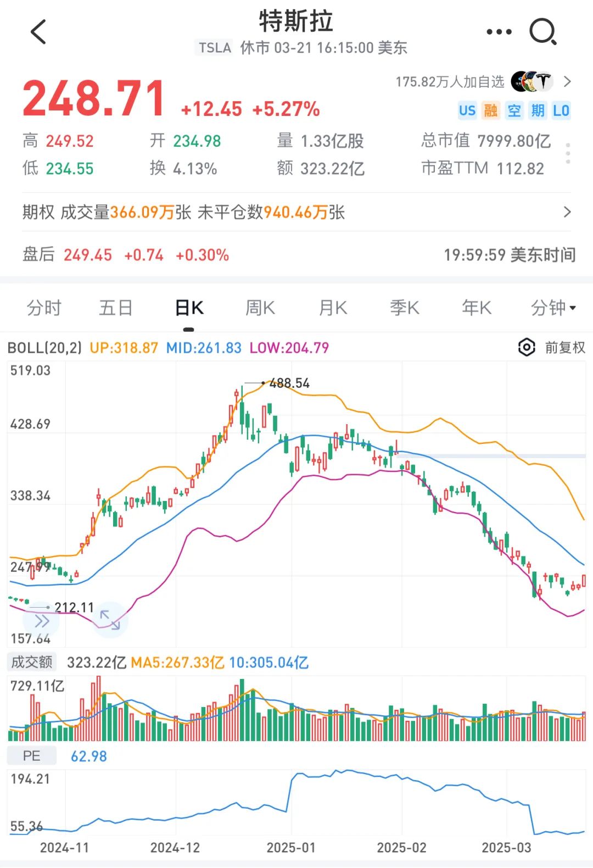Viewport: 593px width, 868px height.
Task: Tap the 融 margin trading badge
Action: click(x=490, y=110)
